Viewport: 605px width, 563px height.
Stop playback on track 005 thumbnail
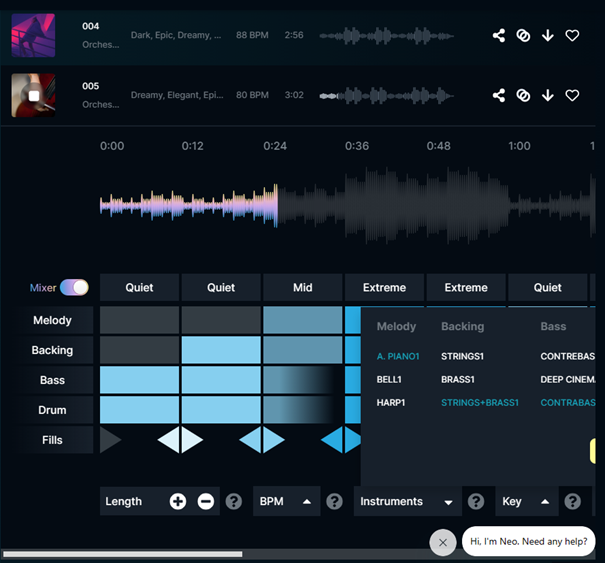pos(33,96)
